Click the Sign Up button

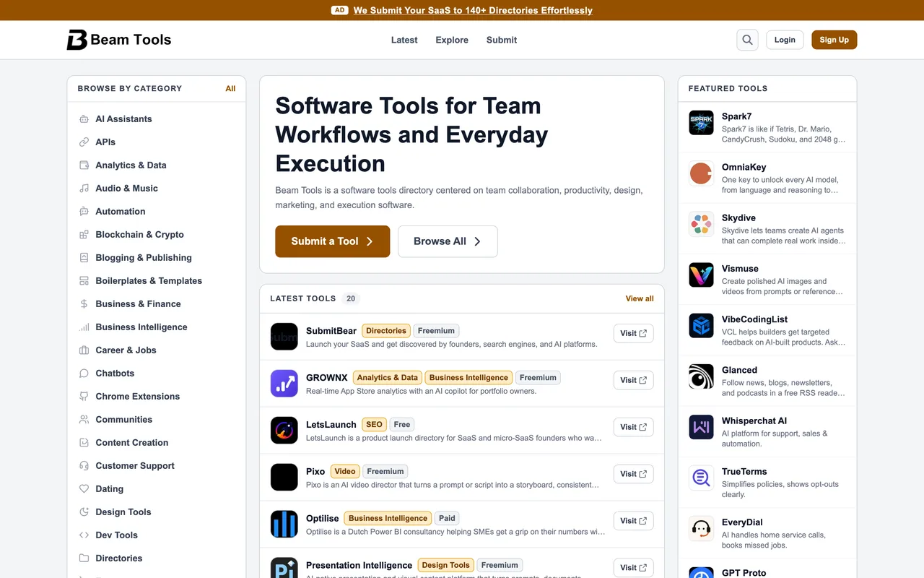click(x=834, y=40)
